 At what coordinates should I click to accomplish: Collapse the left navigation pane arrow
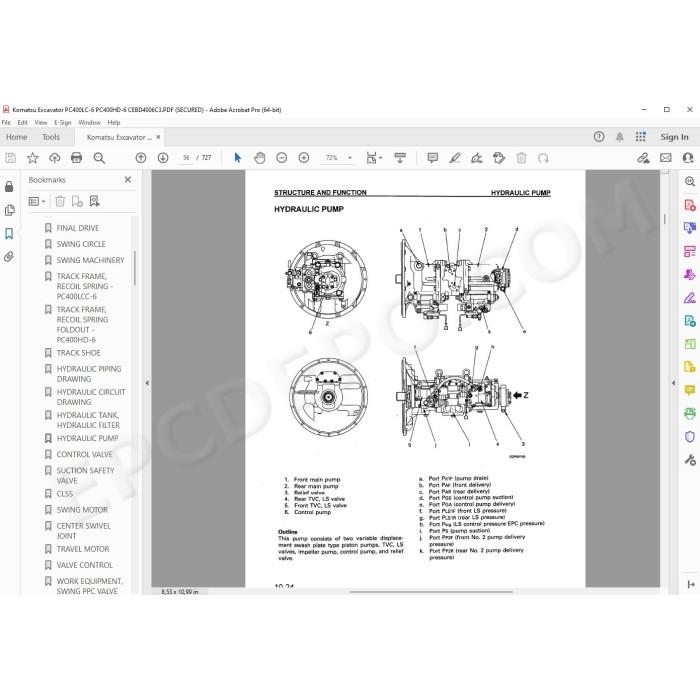[147, 383]
